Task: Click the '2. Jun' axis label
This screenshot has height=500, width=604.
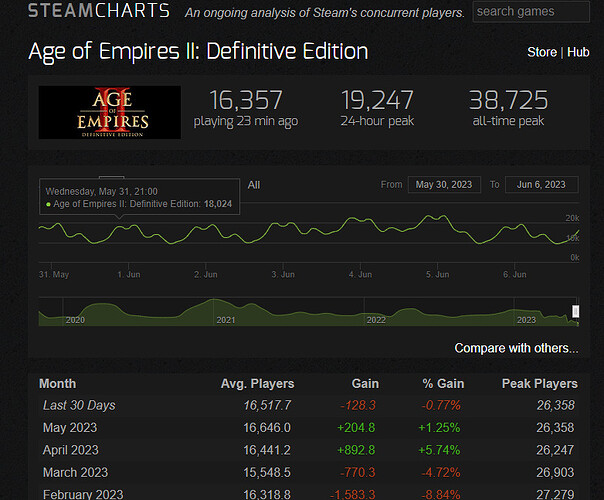Action: [x=206, y=274]
